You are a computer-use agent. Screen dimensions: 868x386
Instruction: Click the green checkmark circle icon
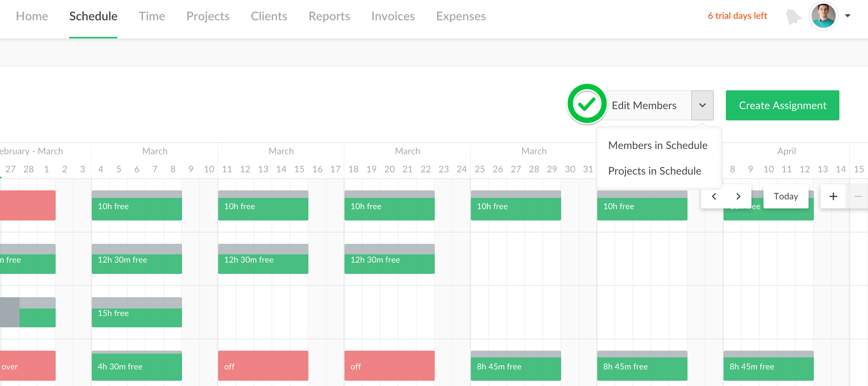coord(586,104)
